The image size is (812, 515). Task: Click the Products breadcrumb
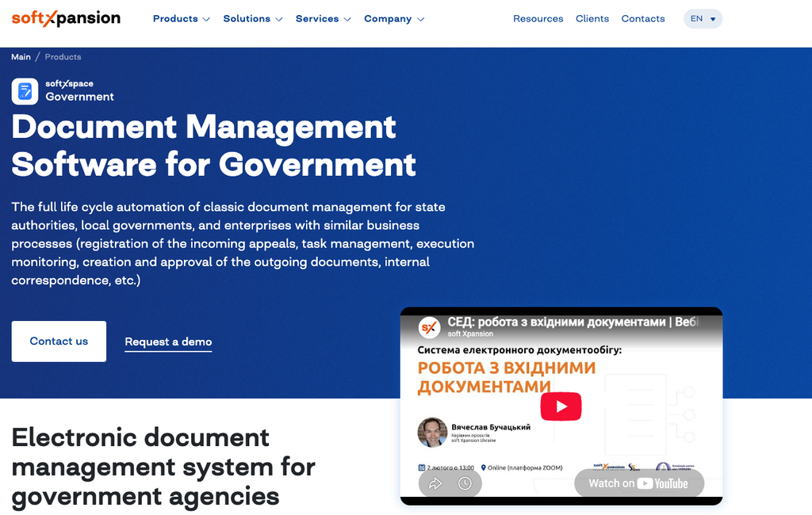click(x=63, y=57)
